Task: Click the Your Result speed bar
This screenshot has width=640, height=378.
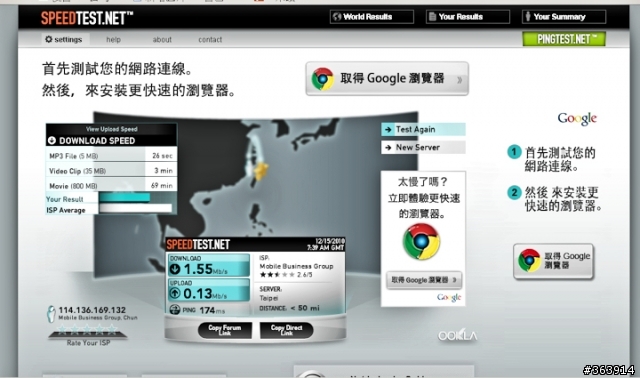Action: tap(125, 198)
